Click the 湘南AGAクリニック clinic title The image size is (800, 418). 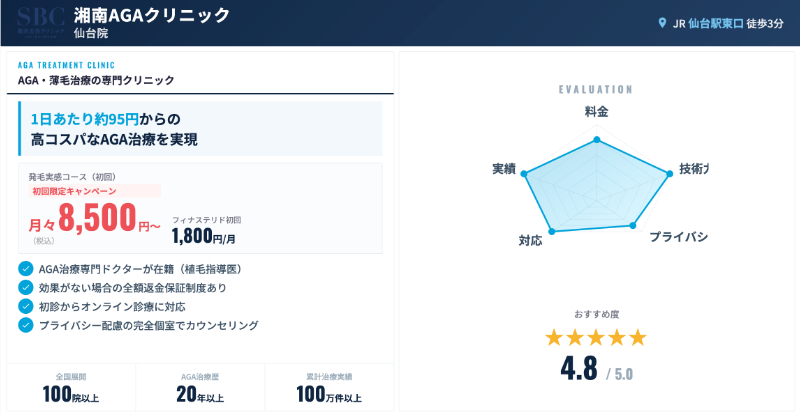click(x=152, y=15)
